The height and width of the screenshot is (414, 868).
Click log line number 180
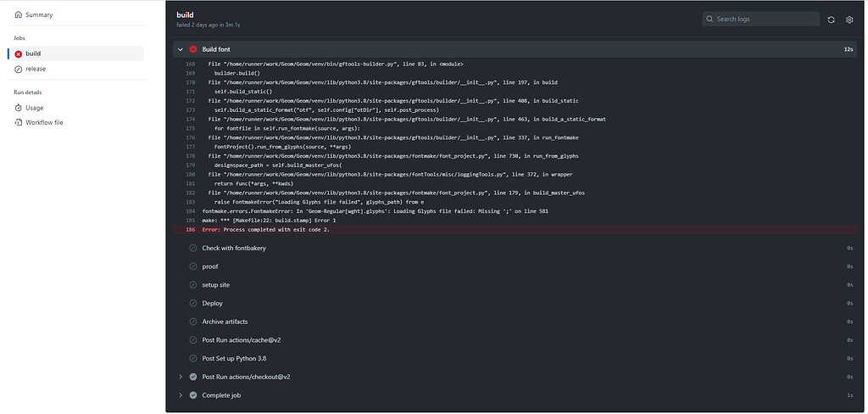[190, 174]
